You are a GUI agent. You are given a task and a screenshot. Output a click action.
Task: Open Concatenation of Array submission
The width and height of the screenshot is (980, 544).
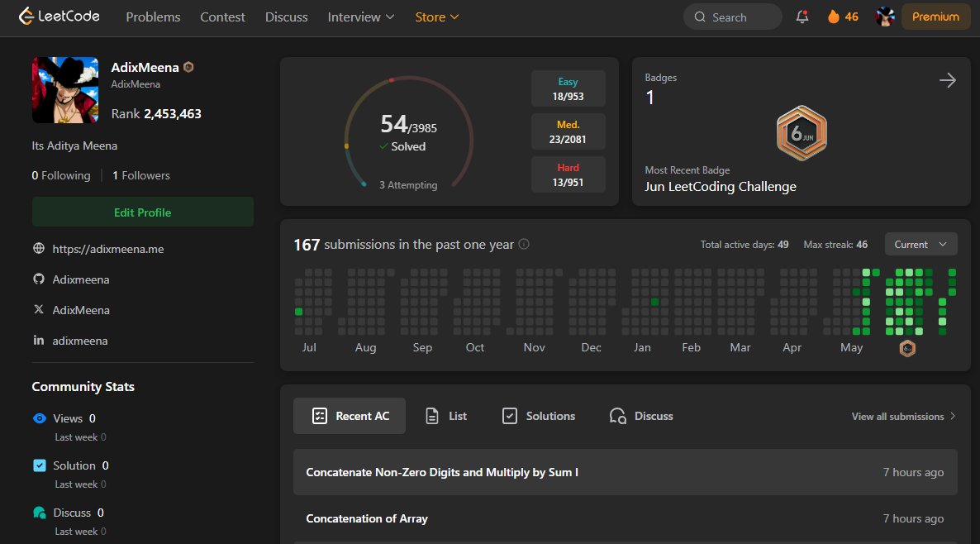pyautogui.click(x=625, y=518)
